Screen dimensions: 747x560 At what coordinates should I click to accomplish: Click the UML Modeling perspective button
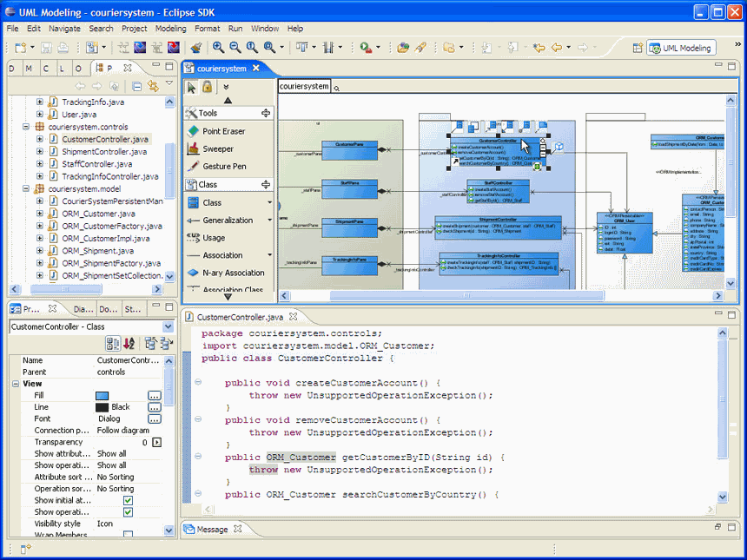point(681,48)
